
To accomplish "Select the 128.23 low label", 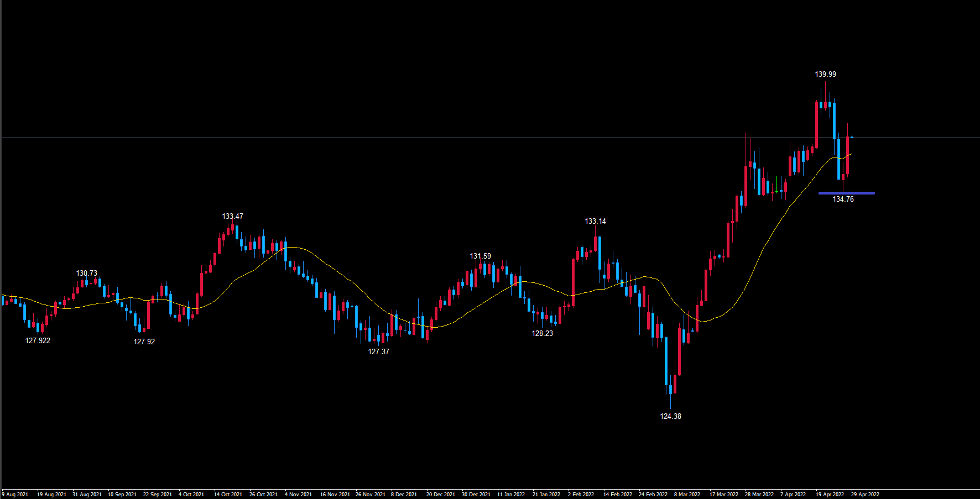I will click(x=542, y=333).
